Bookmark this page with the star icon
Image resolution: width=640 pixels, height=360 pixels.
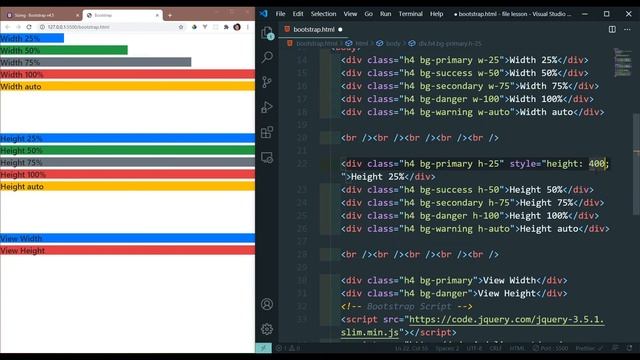[181, 27]
